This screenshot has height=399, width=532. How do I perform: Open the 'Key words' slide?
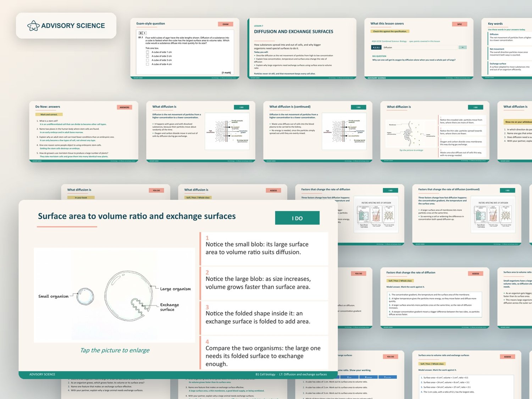tap(507, 48)
